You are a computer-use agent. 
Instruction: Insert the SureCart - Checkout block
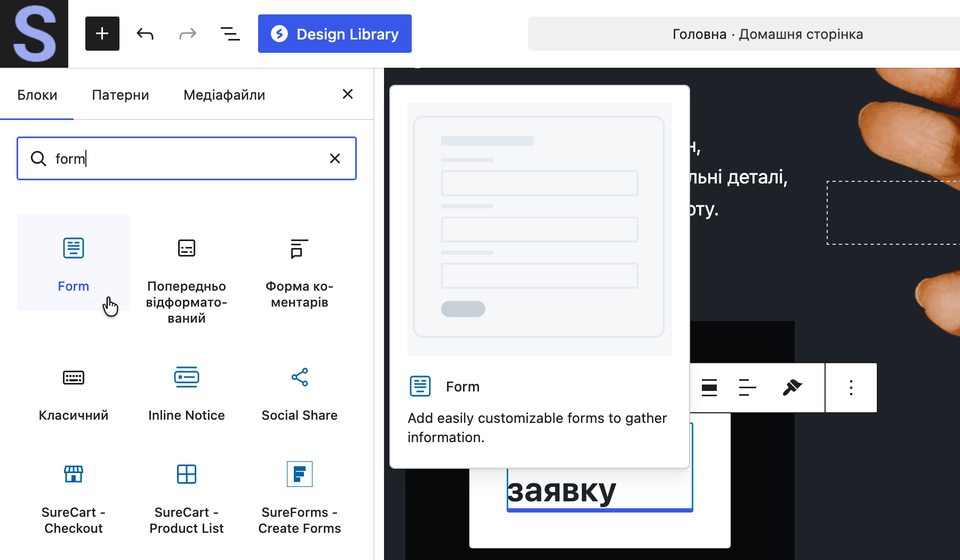coord(74,497)
